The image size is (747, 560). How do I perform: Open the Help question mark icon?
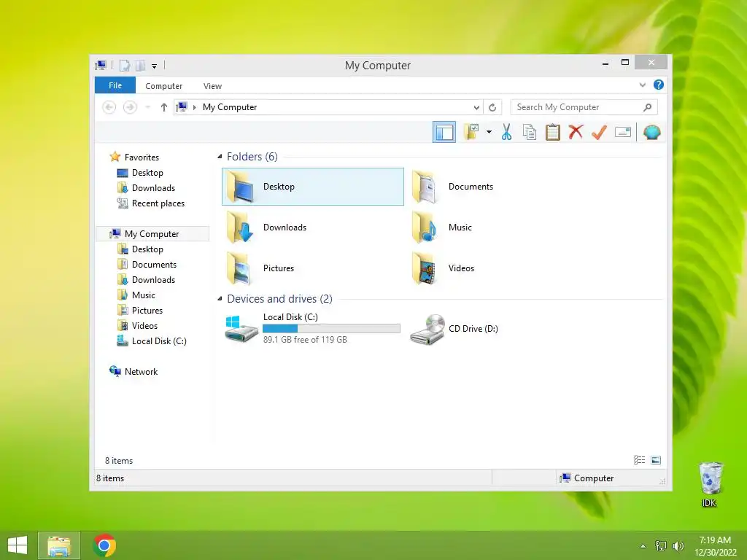pyautogui.click(x=659, y=85)
